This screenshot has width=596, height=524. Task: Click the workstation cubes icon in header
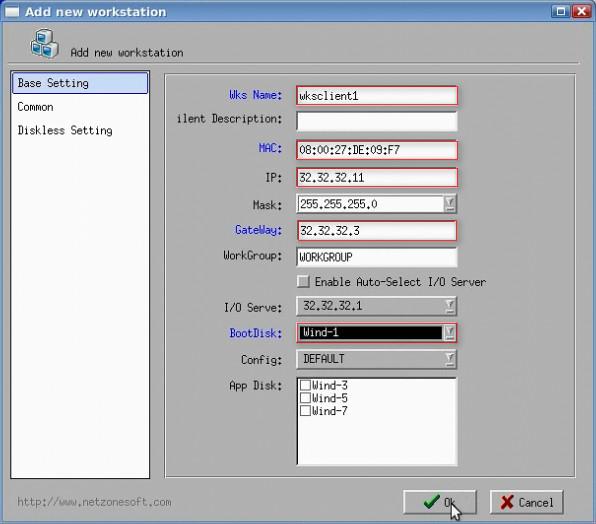[44, 43]
